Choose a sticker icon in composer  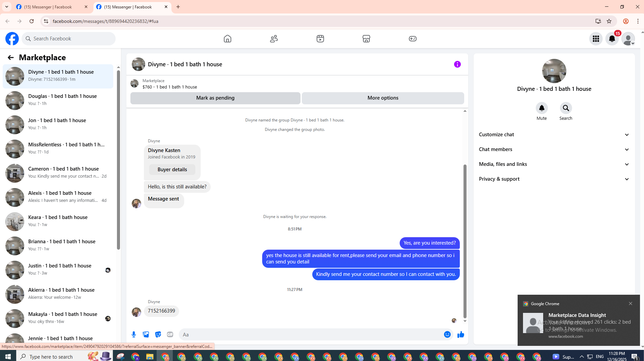(158, 334)
